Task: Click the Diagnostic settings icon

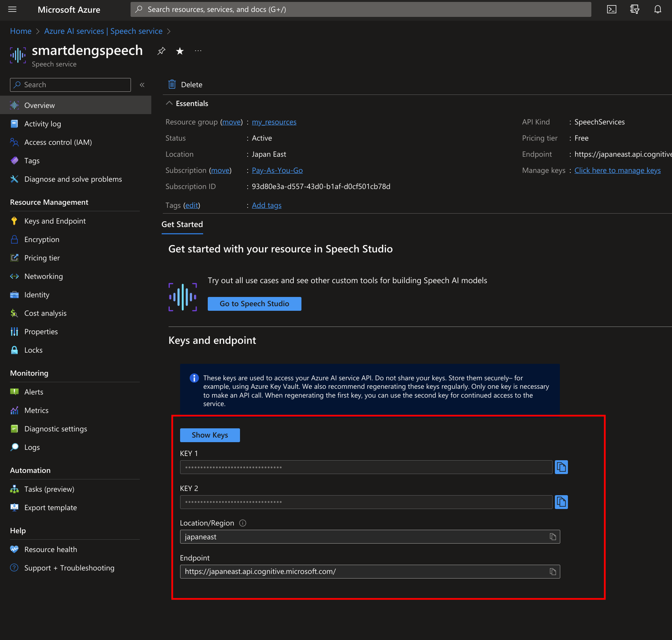Action: [x=14, y=429]
